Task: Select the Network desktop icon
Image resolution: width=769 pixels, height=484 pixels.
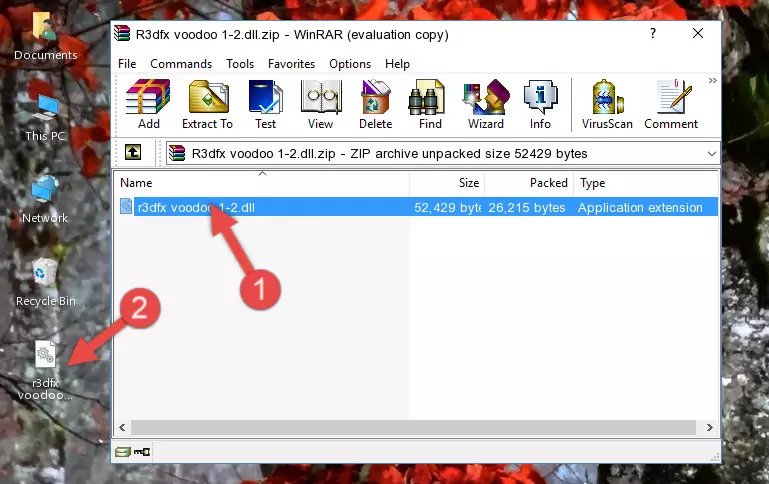Action: [x=45, y=200]
